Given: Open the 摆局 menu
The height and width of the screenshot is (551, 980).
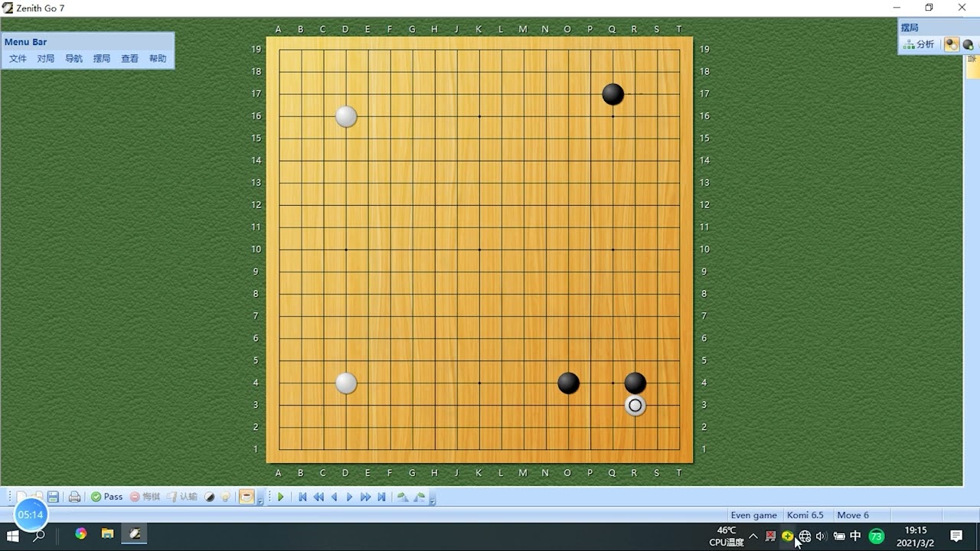Looking at the screenshot, I should [102, 58].
